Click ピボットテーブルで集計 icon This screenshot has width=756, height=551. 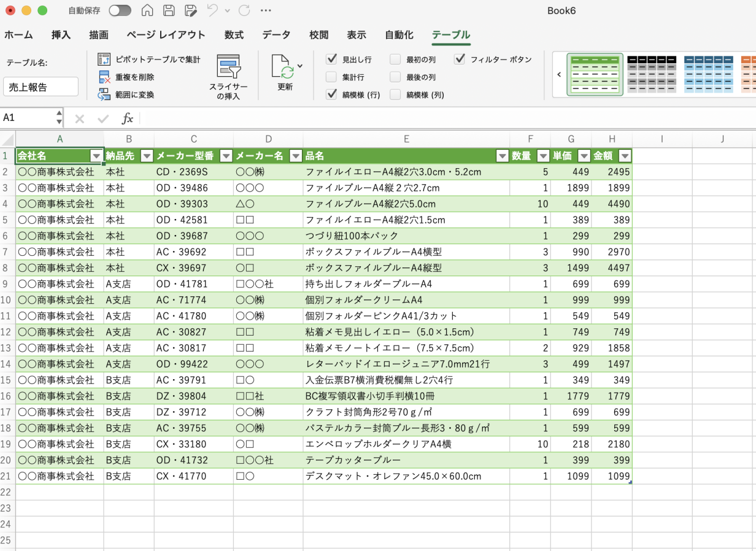click(x=104, y=60)
